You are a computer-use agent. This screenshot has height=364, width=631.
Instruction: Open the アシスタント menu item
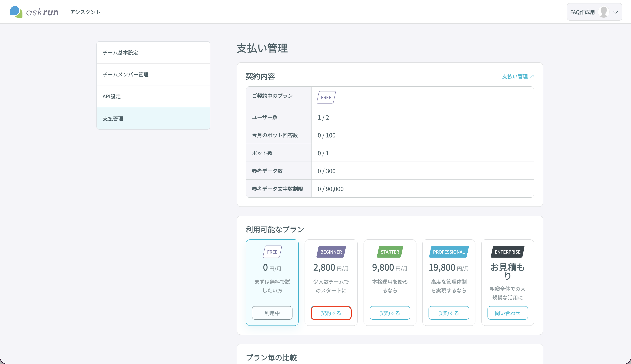(x=85, y=12)
